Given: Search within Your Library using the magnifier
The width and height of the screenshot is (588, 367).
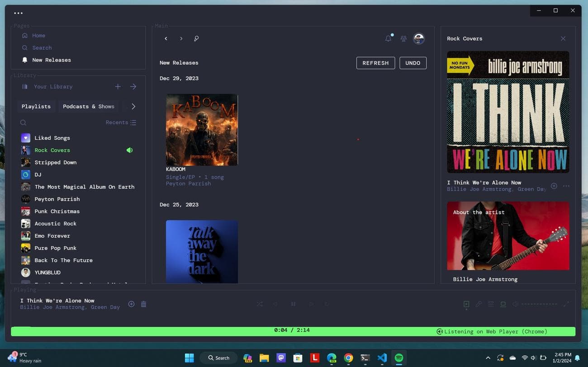Looking at the screenshot, I should [23, 122].
